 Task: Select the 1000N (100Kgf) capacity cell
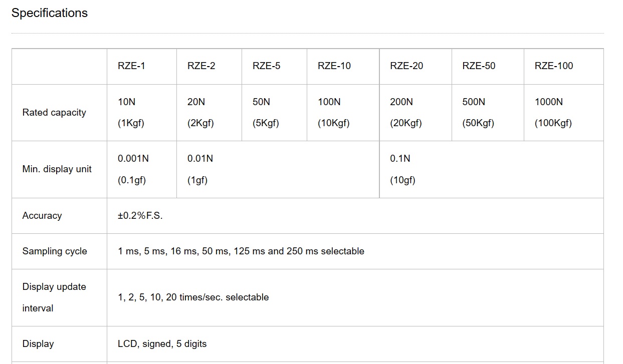click(553, 113)
